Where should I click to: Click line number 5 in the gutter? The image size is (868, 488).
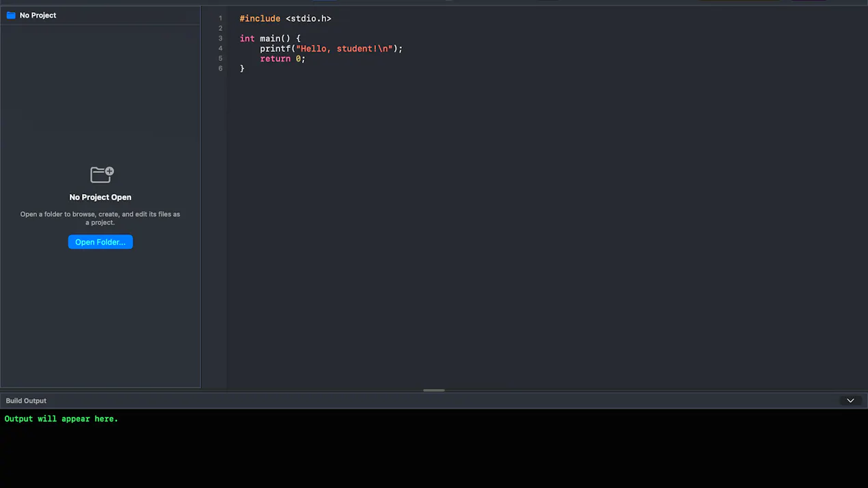click(x=220, y=59)
